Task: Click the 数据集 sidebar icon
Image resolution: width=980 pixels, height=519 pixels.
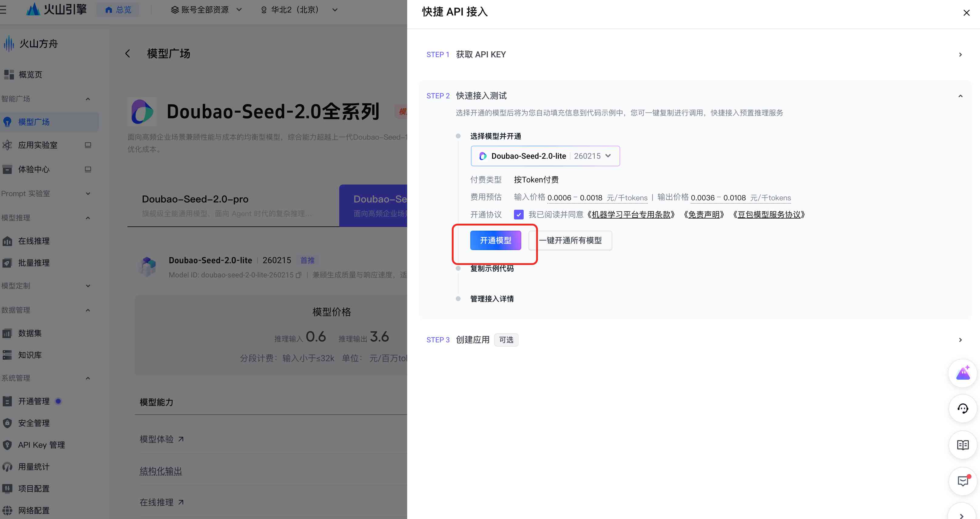Action: pos(7,333)
